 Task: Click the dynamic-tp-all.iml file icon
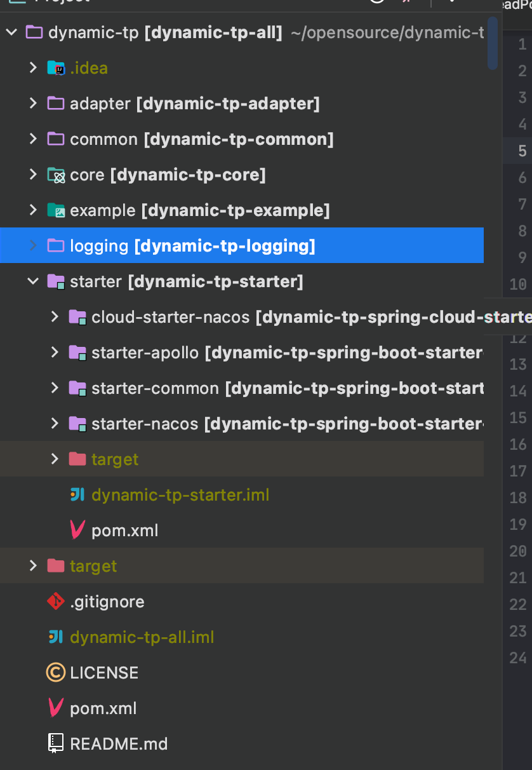coord(57,637)
